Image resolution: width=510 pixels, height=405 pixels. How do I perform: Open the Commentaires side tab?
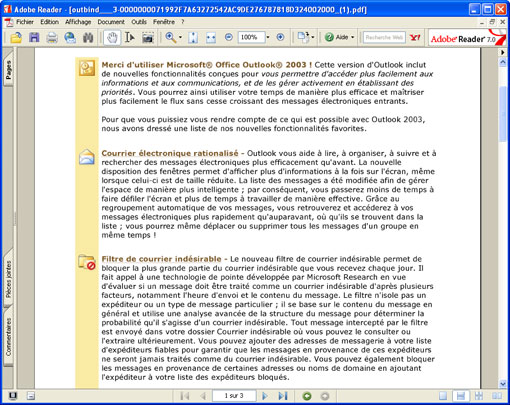[8, 337]
